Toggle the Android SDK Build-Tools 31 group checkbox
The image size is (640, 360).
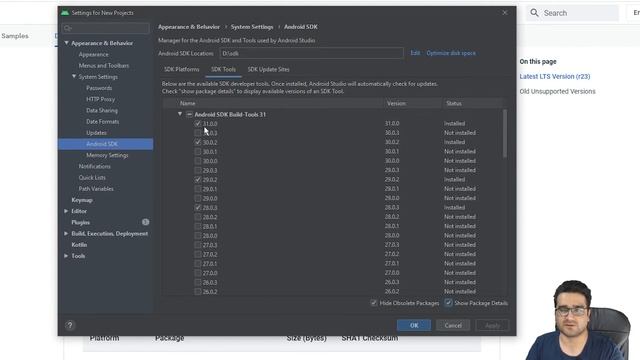pos(189,114)
